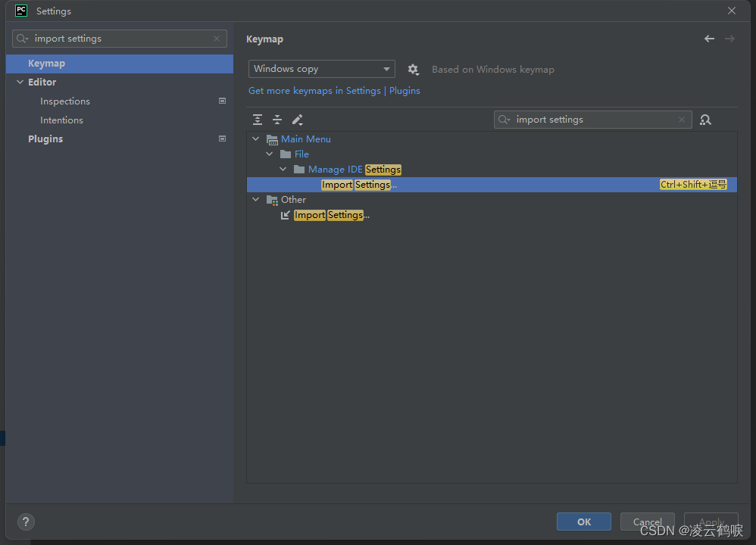Image resolution: width=756 pixels, height=545 pixels.
Task: Open the edit shortcut pencil icon
Action: (x=298, y=119)
